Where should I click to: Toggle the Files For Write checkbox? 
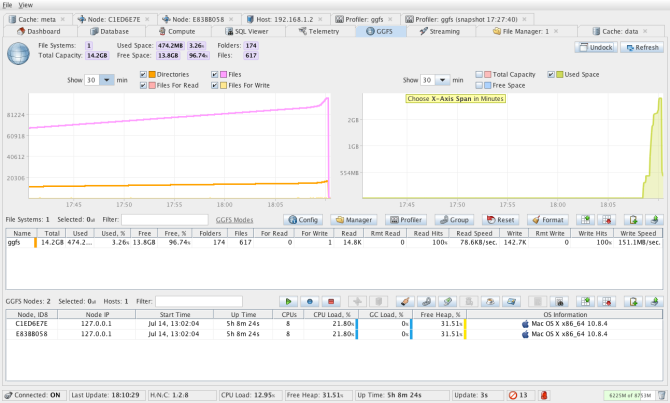pyautogui.click(x=215, y=85)
